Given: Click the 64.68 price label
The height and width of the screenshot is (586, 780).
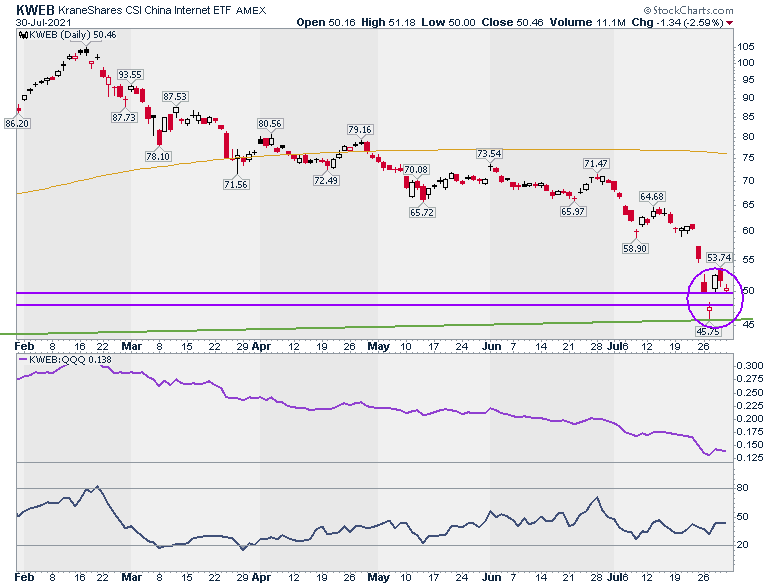Looking at the screenshot, I should coord(652,196).
